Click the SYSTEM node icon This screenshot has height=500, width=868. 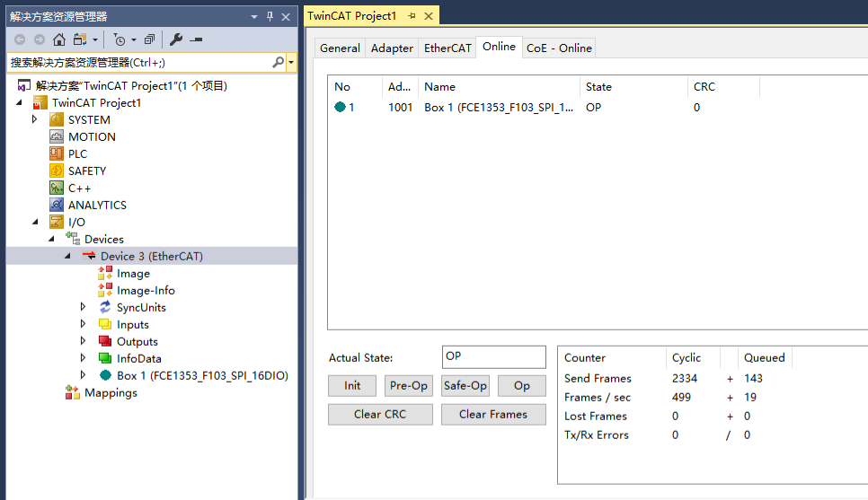tap(57, 119)
